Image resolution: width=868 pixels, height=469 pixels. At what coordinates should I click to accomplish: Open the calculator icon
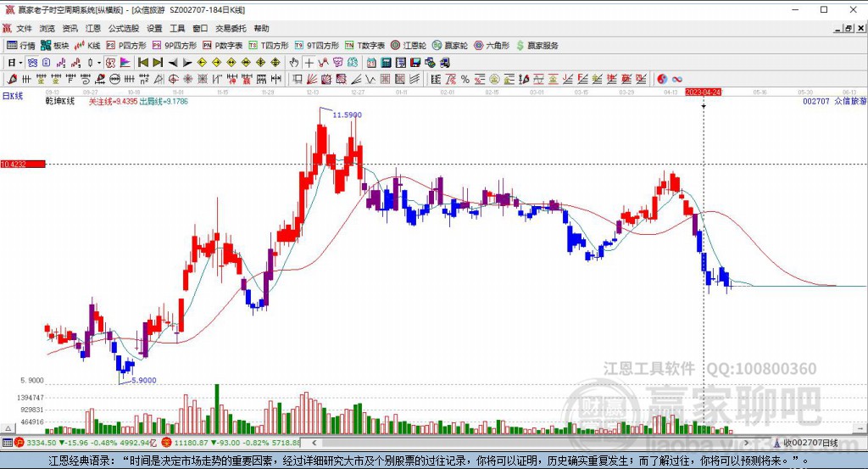pyautogui.click(x=386, y=63)
